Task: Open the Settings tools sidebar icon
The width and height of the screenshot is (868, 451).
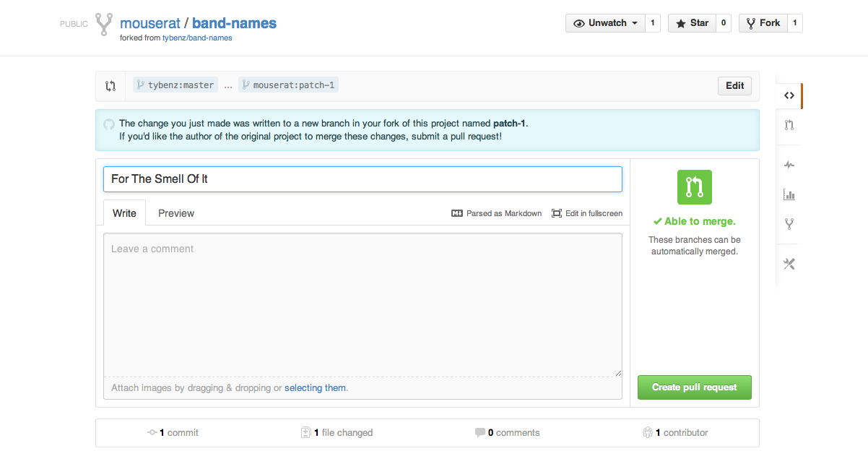Action: 789,264
